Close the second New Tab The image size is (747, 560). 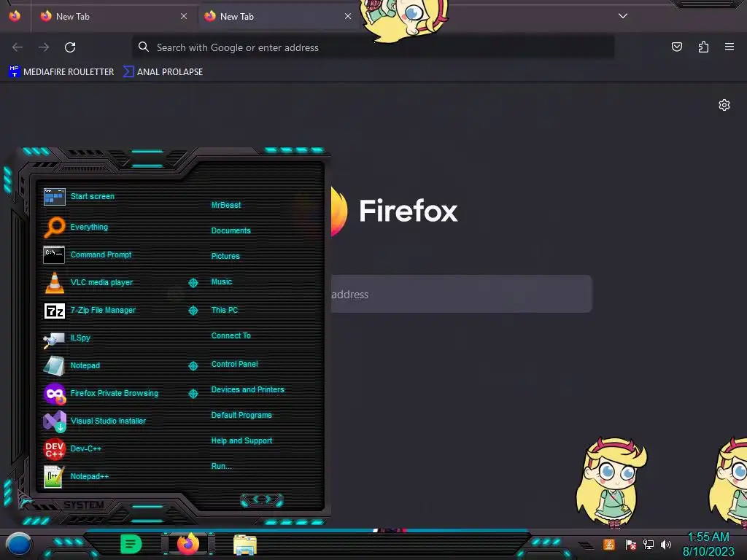click(x=348, y=16)
